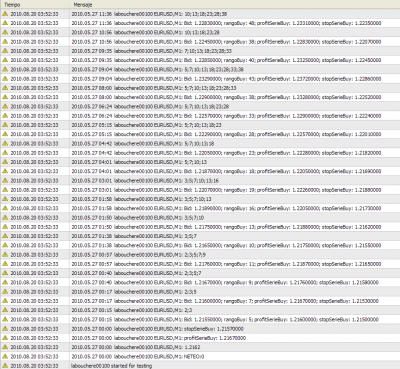Click warning icon of 01:58 rangoBuy: 16 row
Screen dimensions: 400x369
pos(5,208)
